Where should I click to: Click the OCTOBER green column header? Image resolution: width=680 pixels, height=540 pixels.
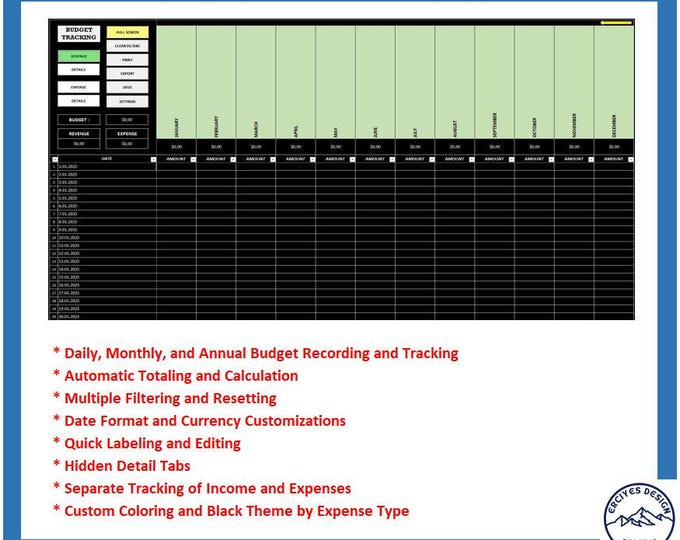[x=535, y=82]
